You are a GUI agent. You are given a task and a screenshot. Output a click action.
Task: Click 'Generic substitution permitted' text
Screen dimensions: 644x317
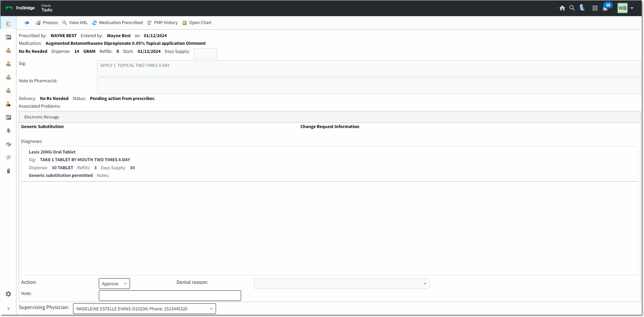coord(61,176)
